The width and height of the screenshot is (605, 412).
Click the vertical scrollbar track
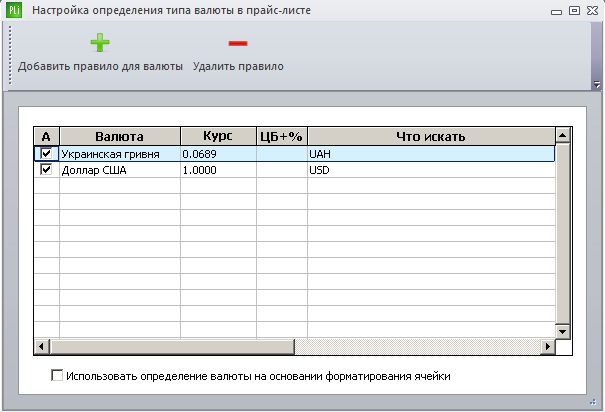point(563,233)
